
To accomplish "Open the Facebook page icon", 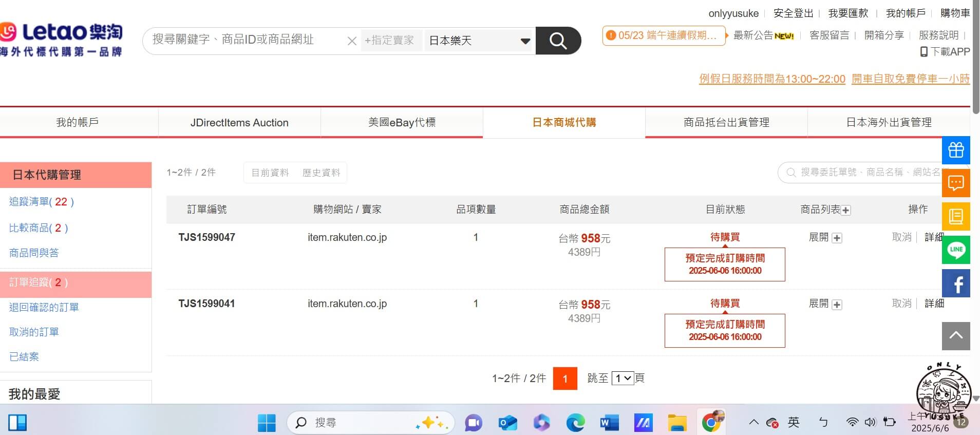I will click(956, 283).
